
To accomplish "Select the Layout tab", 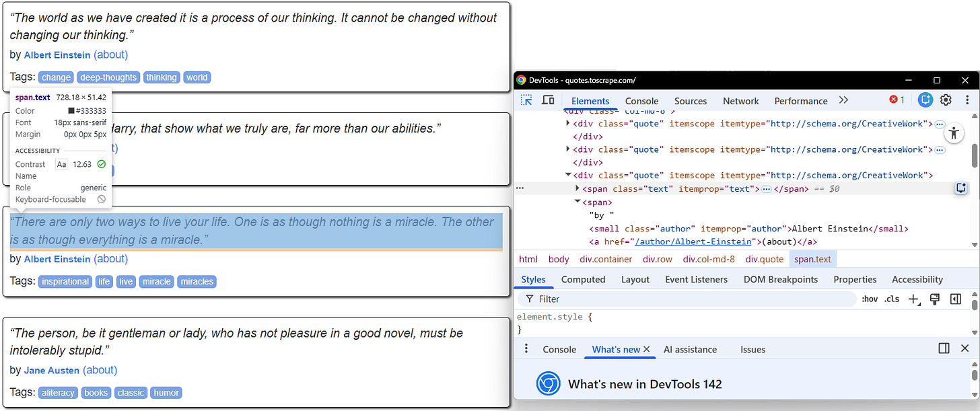I will tap(635, 279).
